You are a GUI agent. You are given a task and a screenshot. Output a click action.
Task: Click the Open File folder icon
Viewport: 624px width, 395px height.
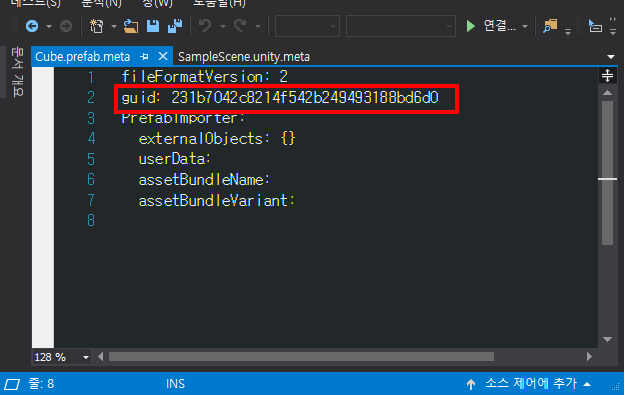click(x=131, y=26)
